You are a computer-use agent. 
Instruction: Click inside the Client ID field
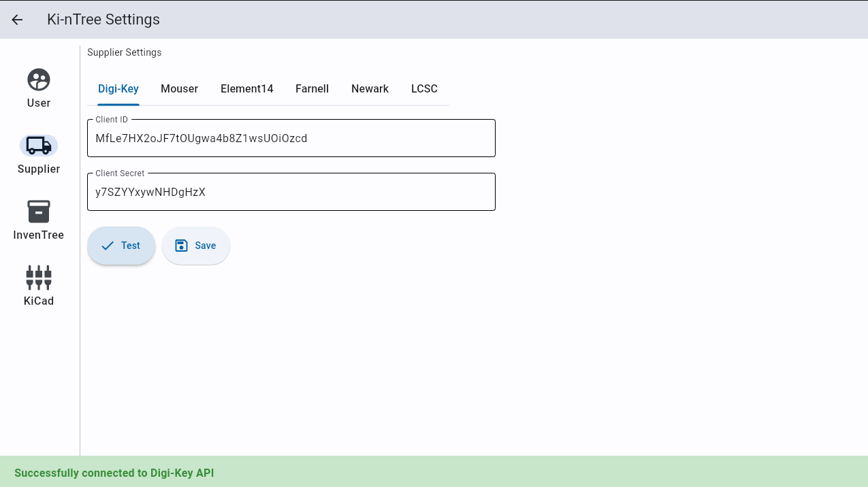pyautogui.click(x=291, y=138)
